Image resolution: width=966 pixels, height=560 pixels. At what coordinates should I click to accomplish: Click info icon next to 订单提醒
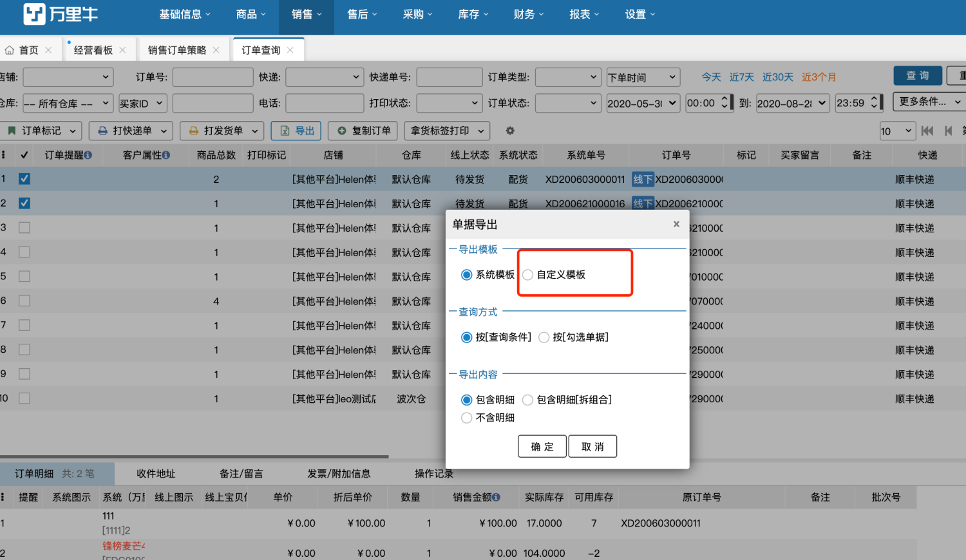[x=88, y=155]
